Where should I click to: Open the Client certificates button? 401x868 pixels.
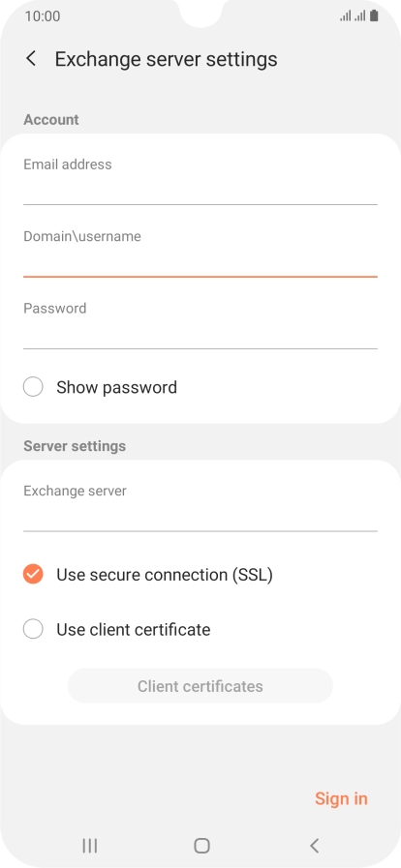tap(200, 686)
